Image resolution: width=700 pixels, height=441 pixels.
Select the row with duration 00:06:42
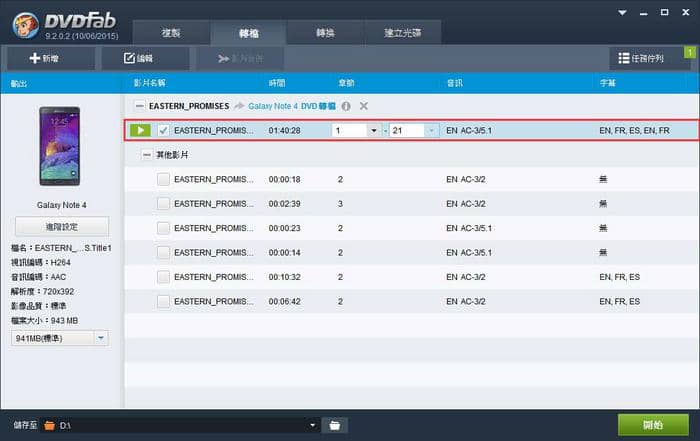(412, 302)
